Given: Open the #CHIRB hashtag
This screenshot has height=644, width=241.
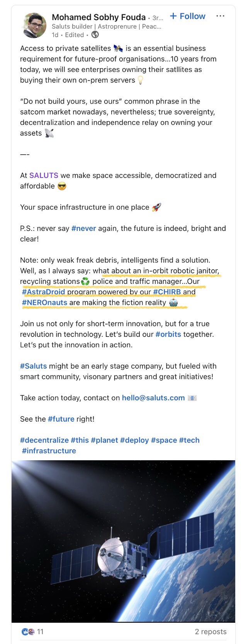Looking at the screenshot, I should [167, 292].
